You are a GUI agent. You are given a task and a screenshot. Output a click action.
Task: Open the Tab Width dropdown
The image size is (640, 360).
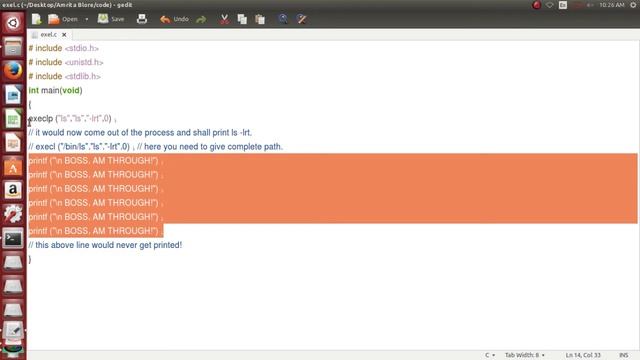pos(524,355)
